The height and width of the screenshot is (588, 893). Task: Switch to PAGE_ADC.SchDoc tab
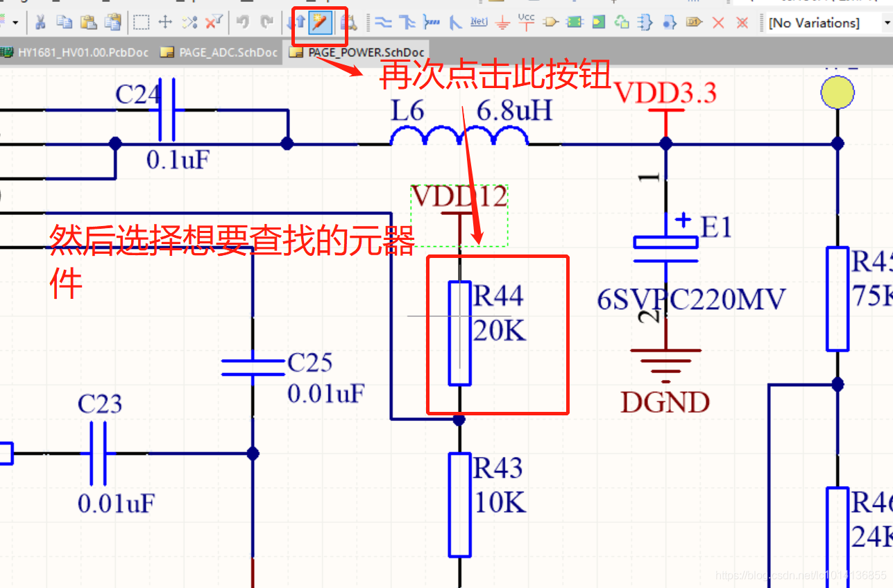tap(220, 53)
